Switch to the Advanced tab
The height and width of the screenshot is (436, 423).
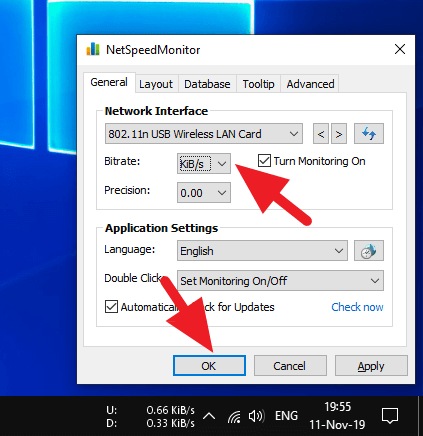point(310,84)
